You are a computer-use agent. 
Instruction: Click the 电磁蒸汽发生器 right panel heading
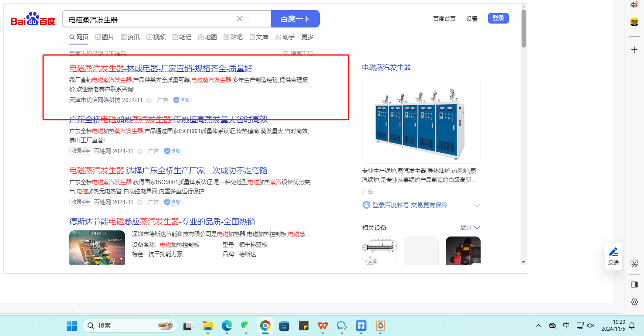click(x=386, y=67)
